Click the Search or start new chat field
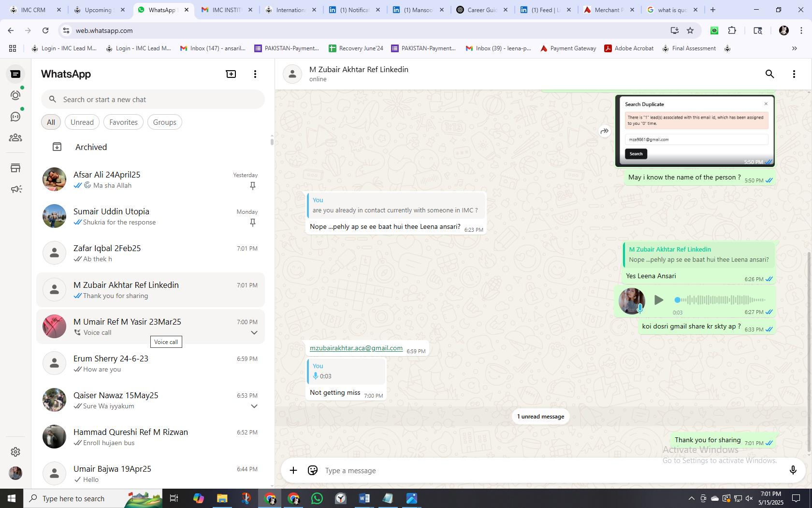Image resolution: width=812 pixels, height=508 pixels. tap(153, 100)
